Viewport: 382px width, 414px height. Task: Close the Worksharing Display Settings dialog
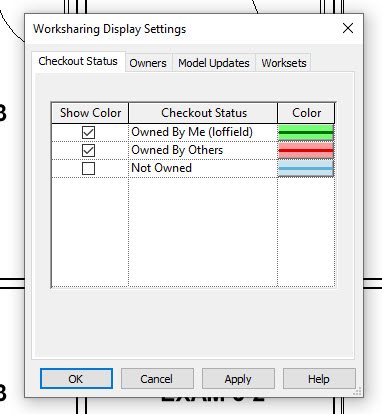point(348,28)
